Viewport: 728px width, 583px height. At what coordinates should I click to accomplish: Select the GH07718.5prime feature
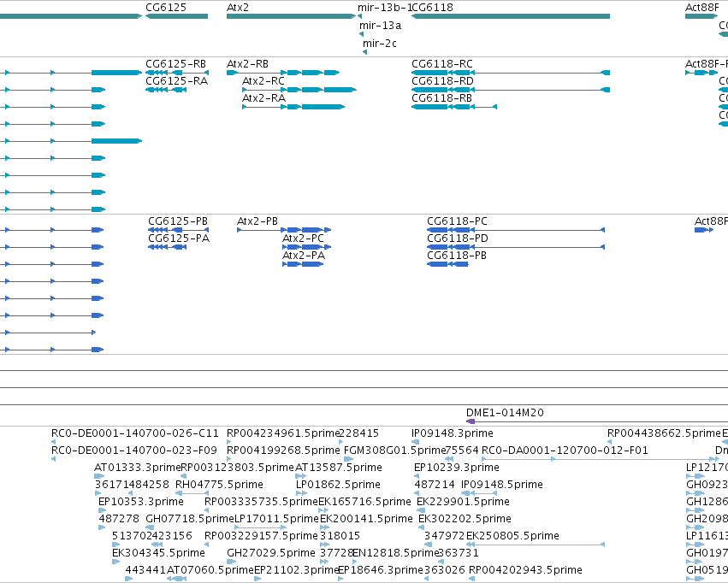(x=150, y=527)
